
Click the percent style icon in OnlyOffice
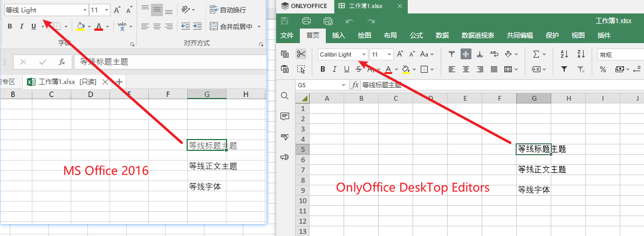click(603, 70)
